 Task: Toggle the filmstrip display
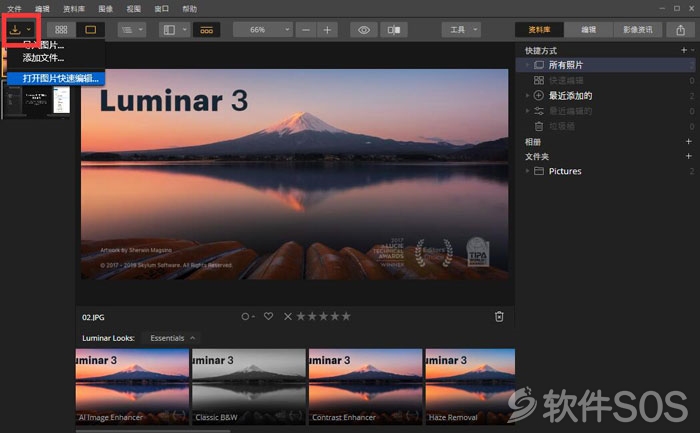point(206,30)
